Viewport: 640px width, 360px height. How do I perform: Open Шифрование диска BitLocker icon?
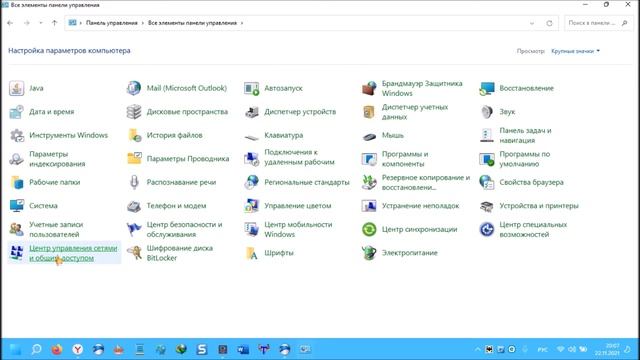[134, 253]
